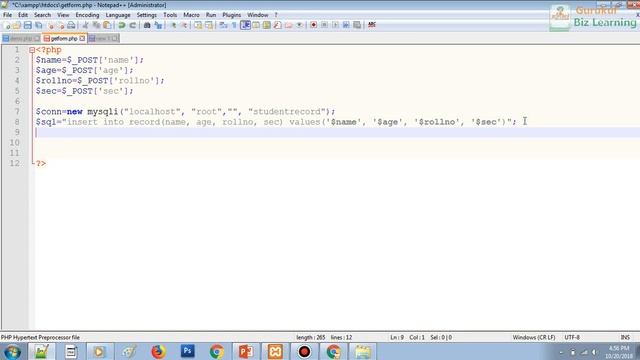The height and width of the screenshot is (360, 640).
Task: Click the UTF-8 encoding in the status bar
Action: (x=572, y=338)
